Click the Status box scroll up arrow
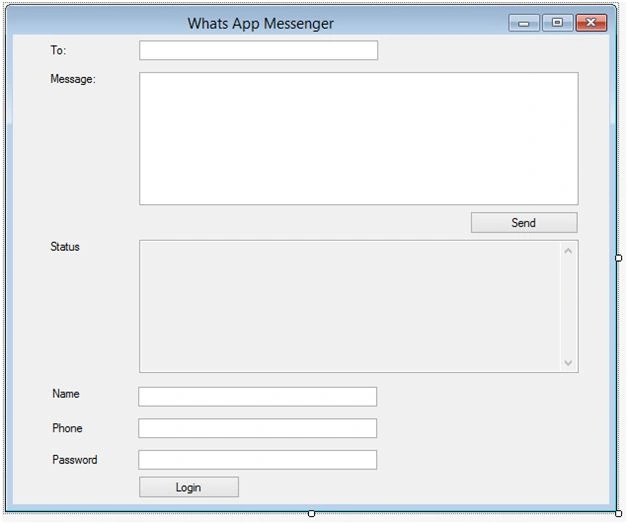628x524 pixels. (x=568, y=251)
